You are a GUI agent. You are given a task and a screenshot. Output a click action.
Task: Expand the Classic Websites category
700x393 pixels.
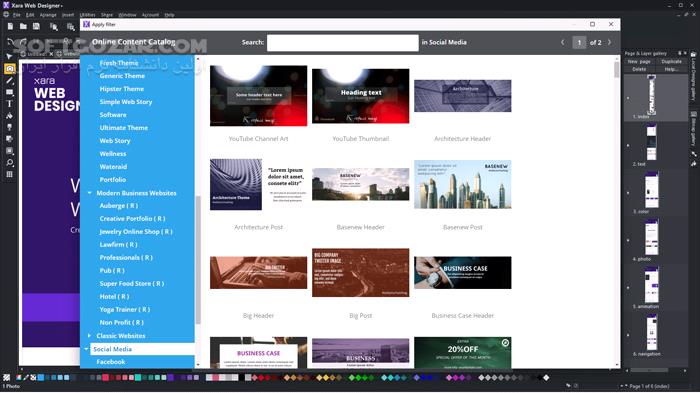pos(89,335)
